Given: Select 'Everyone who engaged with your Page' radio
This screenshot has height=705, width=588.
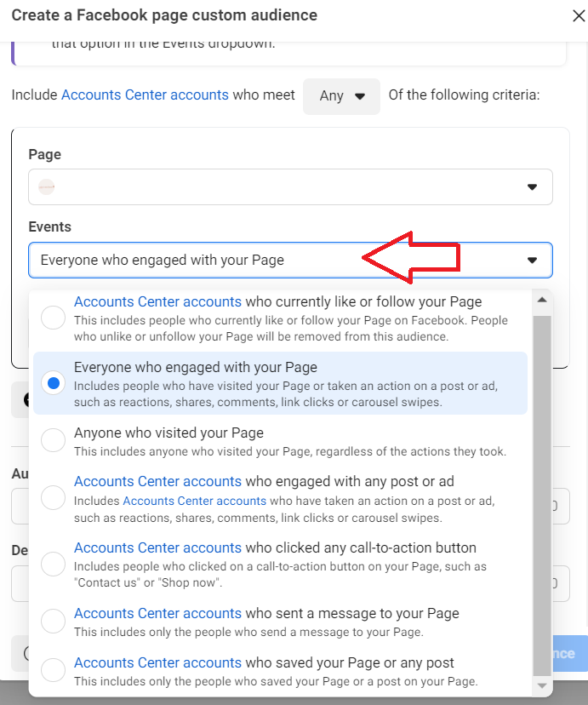Looking at the screenshot, I should 53,383.
